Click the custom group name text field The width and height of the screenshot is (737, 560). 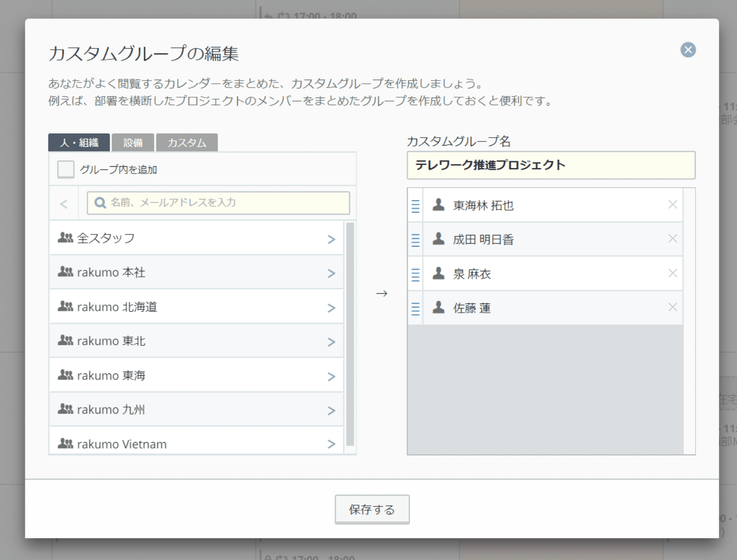[x=551, y=165]
